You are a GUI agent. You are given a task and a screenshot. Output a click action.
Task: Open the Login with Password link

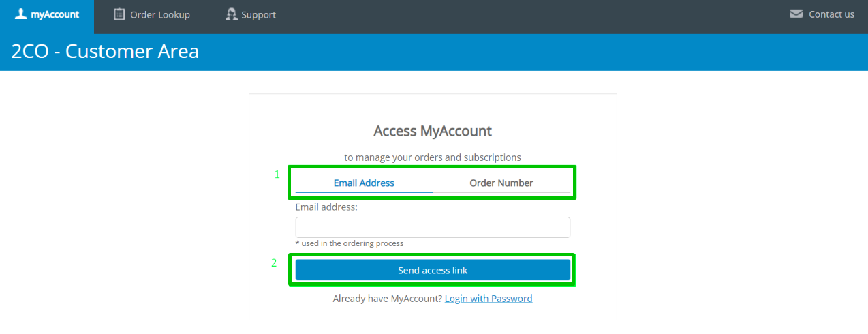pos(489,299)
